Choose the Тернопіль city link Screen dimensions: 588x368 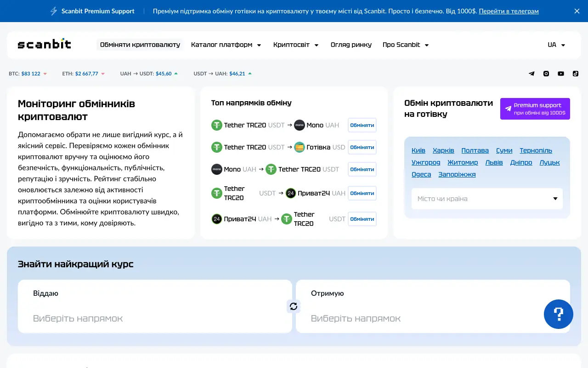(x=536, y=150)
